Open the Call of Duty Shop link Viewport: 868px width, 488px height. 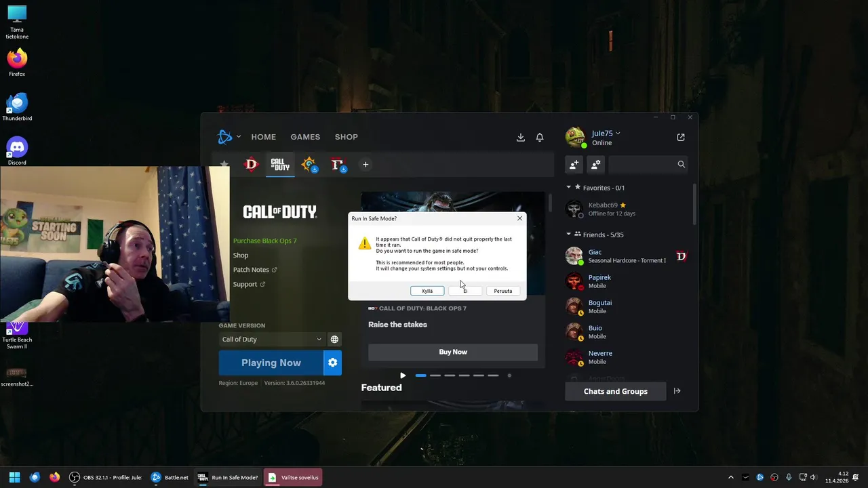click(x=241, y=256)
